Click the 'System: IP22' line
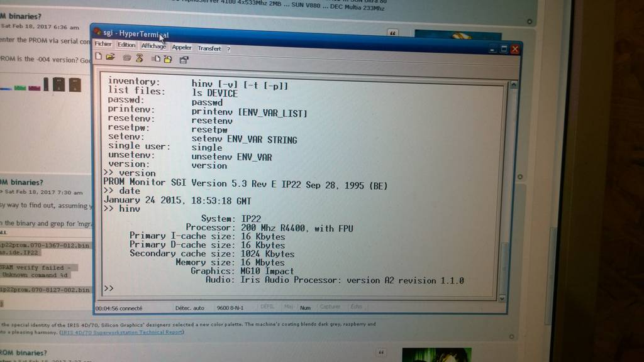The height and width of the screenshot is (362, 644). 231,219
